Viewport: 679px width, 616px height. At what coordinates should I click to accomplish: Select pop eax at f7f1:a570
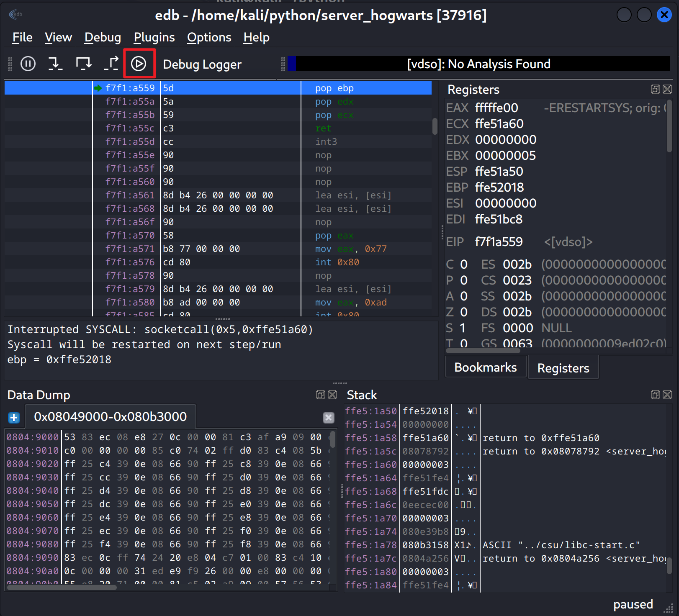[x=218, y=236]
